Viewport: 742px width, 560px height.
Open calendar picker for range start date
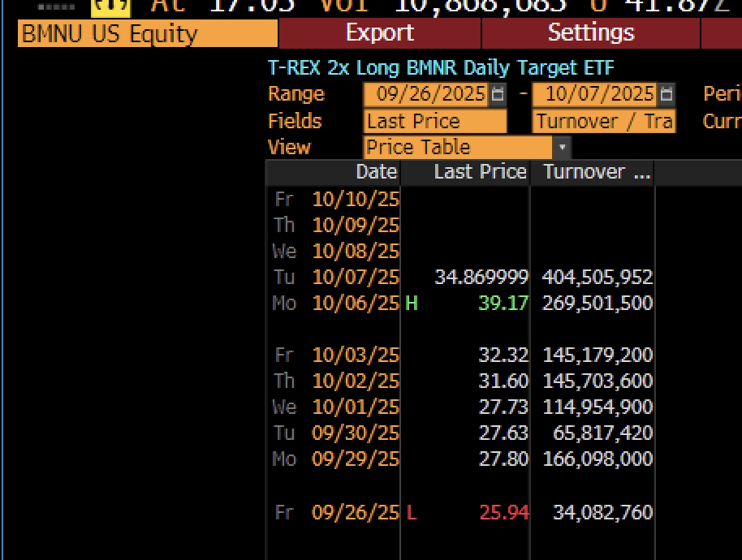[498, 94]
